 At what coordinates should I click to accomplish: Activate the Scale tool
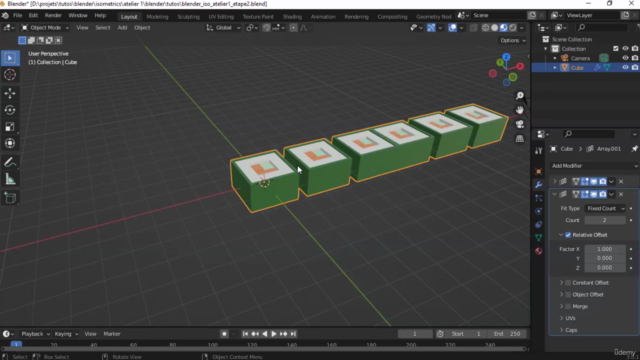pos(10,127)
